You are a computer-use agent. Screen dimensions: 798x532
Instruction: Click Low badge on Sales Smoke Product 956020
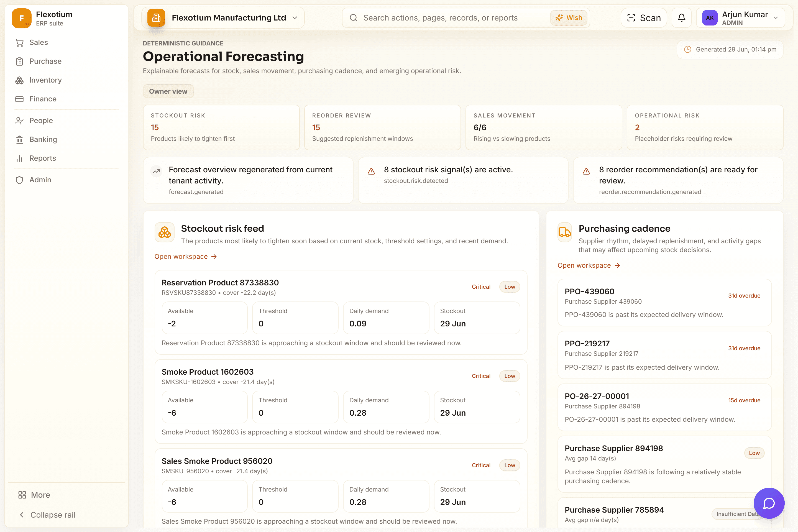510,465
